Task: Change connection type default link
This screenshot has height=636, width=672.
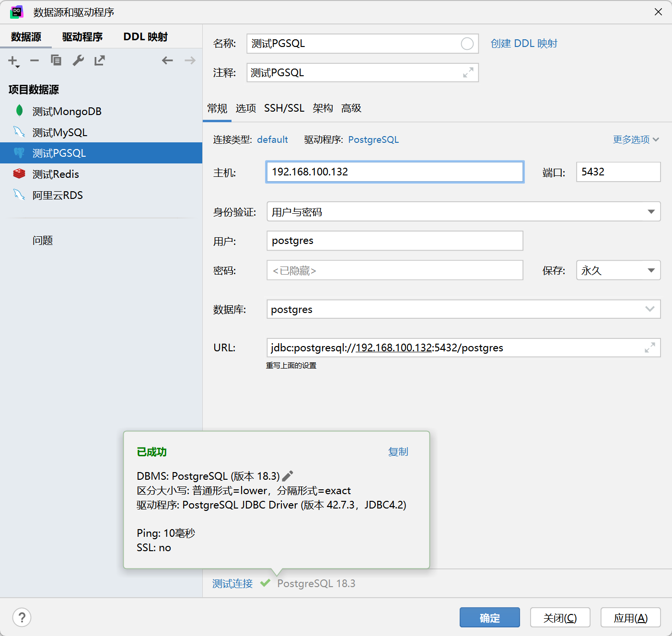Action: click(x=272, y=139)
